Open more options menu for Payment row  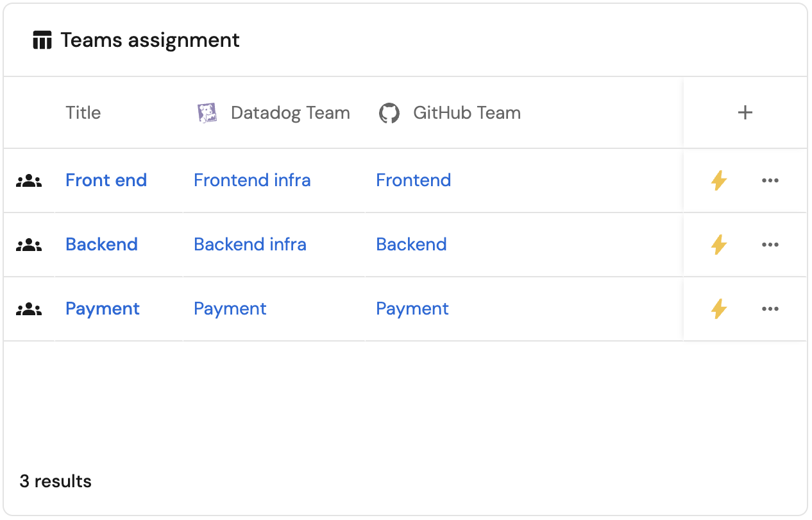[770, 309]
